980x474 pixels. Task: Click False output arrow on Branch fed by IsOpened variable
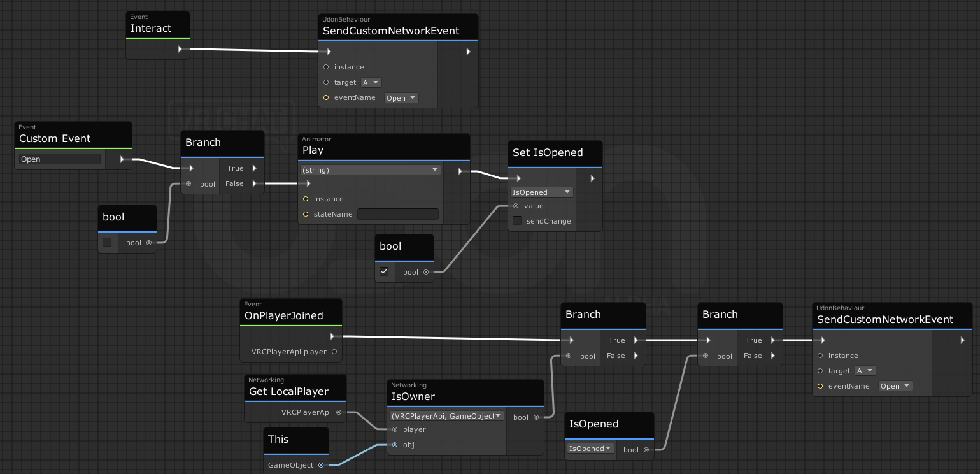click(772, 355)
